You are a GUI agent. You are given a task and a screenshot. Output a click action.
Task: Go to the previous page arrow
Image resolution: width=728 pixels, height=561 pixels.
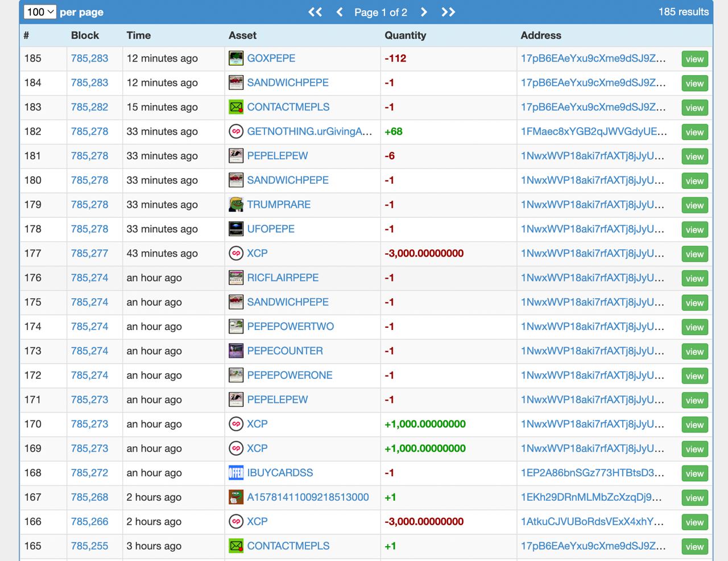pos(340,12)
